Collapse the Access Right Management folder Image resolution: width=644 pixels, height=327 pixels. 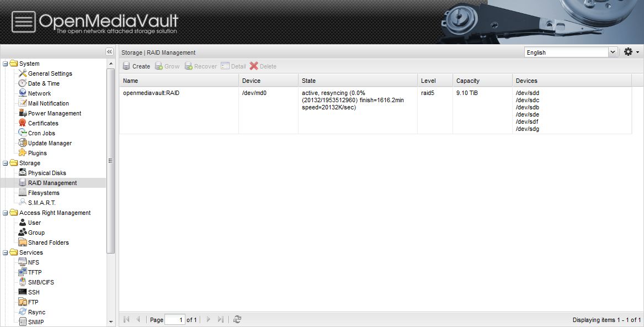pos(6,213)
